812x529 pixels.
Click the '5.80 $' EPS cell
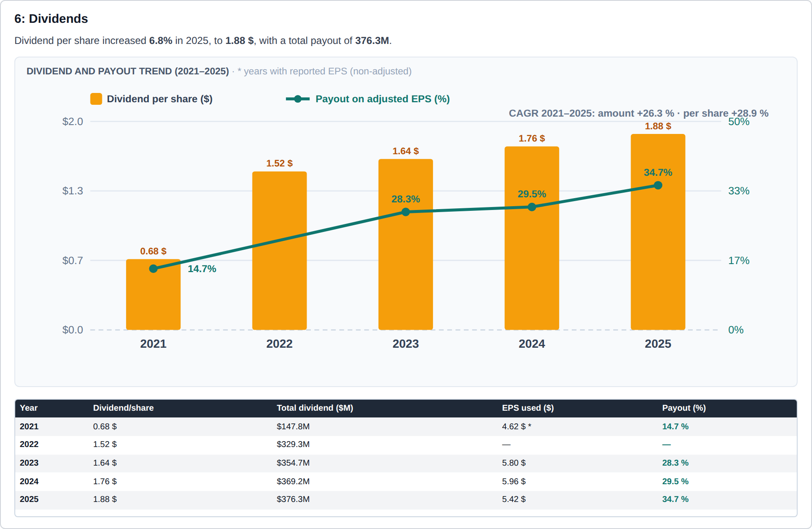[x=514, y=463]
